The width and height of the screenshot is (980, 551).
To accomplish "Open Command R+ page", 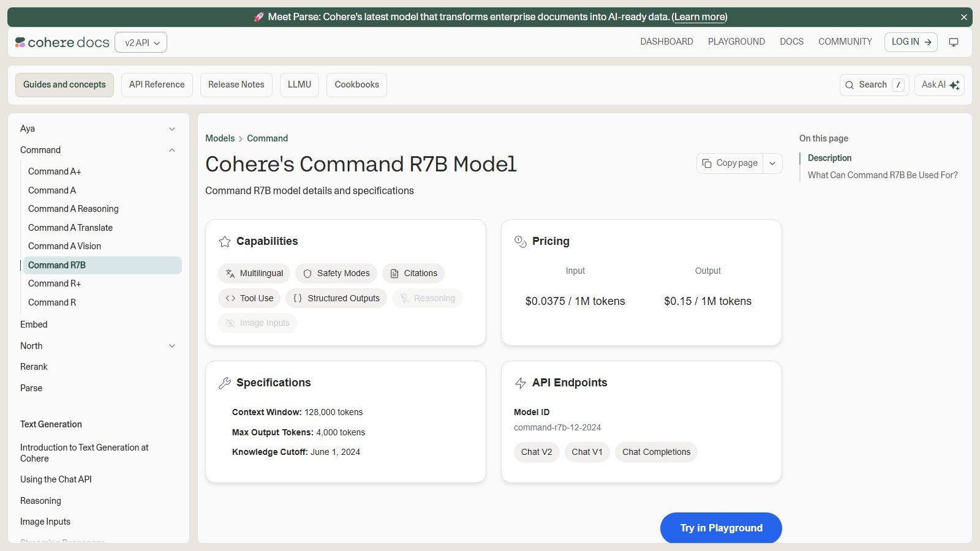I will click(55, 283).
